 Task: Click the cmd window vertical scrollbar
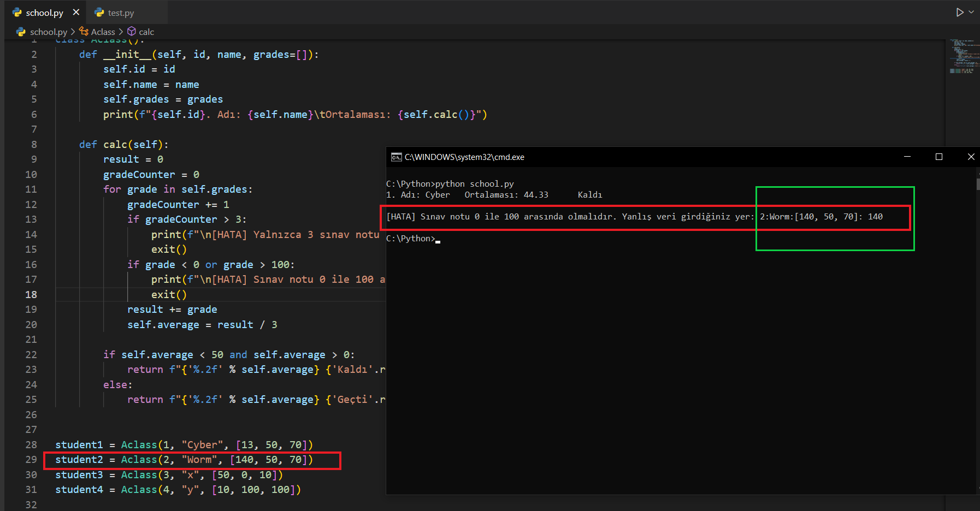(977, 328)
